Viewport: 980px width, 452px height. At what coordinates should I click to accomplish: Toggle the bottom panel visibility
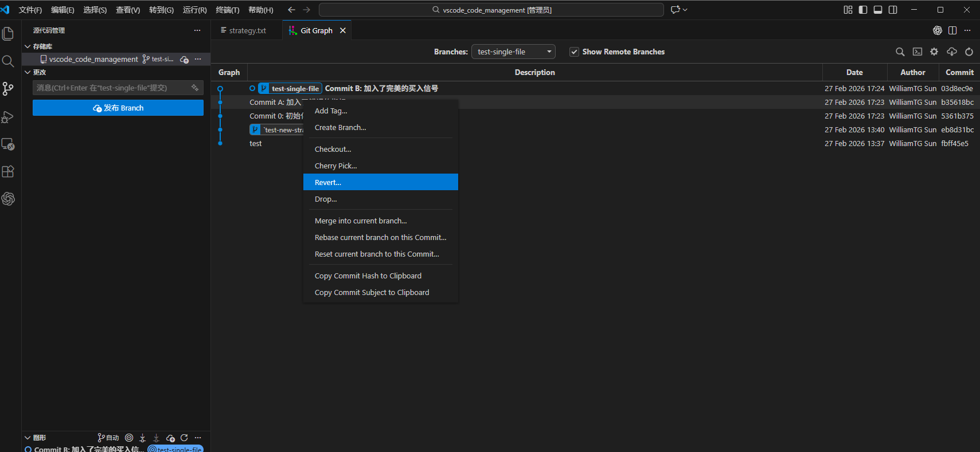[x=878, y=10]
